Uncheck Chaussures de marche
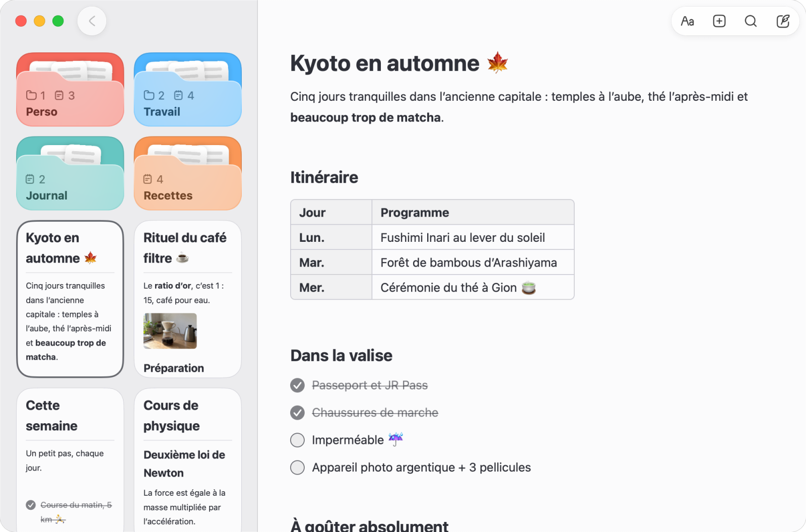This screenshot has width=806, height=532. coord(297,413)
